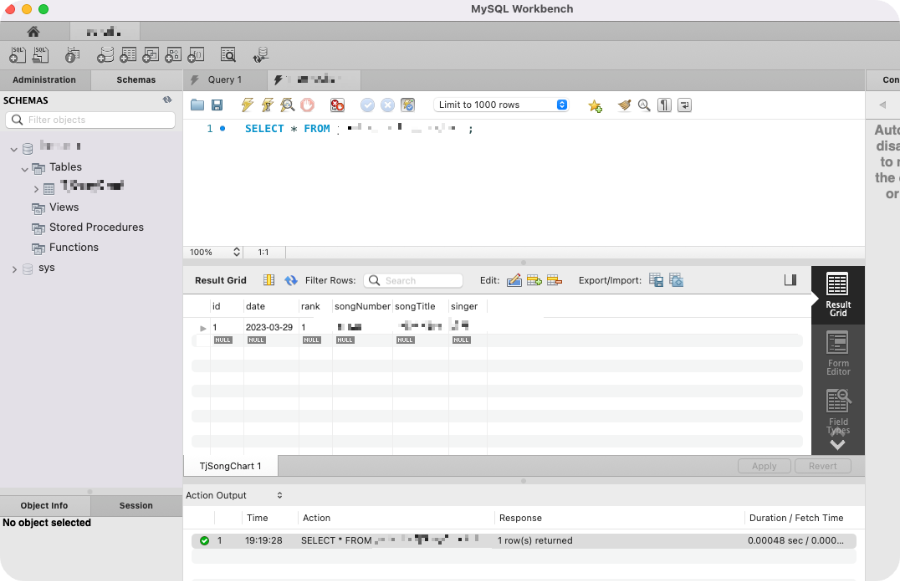900x581 pixels.
Task: Expand the sys schema
Action: [14, 269]
